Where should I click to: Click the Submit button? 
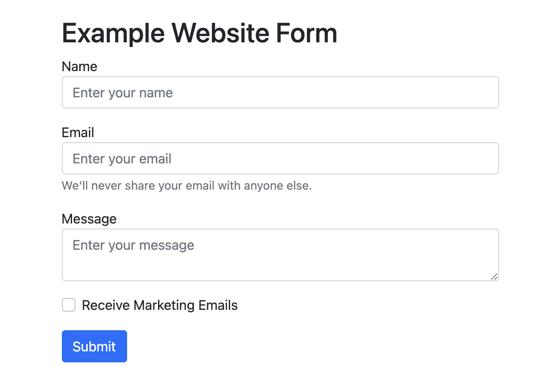coord(94,346)
